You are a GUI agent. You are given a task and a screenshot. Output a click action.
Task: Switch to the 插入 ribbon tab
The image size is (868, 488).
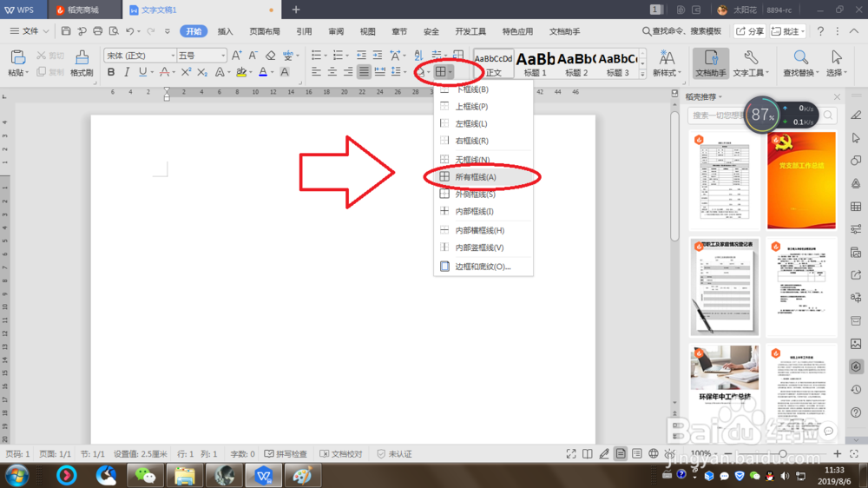(x=226, y=31)
